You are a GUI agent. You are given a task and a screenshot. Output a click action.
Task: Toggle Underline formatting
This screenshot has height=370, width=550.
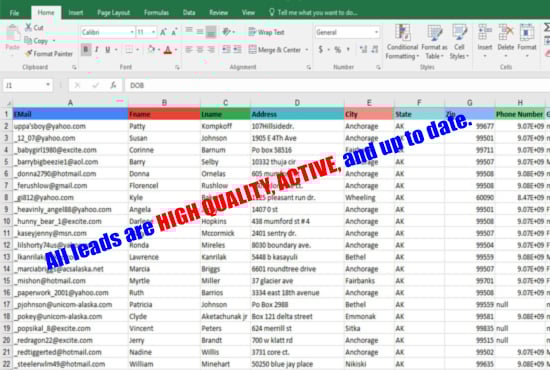coord(108,49)
